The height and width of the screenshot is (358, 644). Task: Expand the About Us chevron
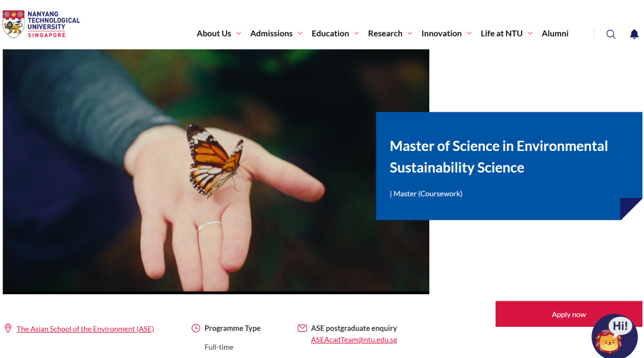tap(239, 33)
